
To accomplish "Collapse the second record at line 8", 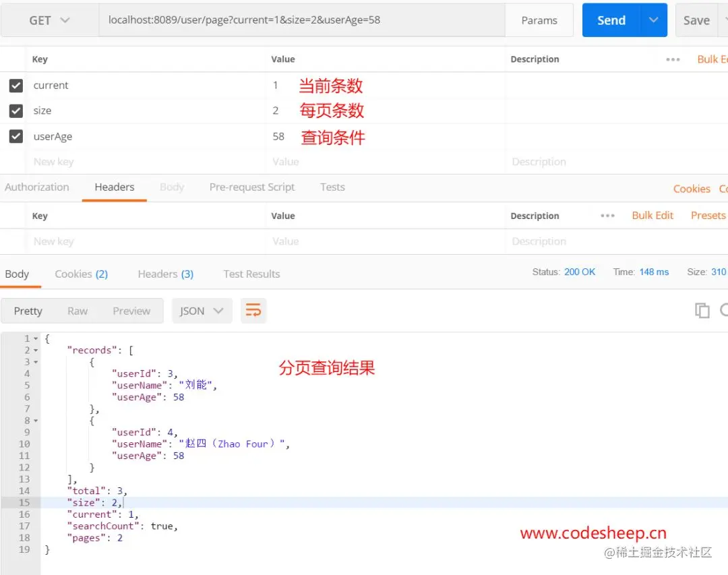I will tap(36, 421).
